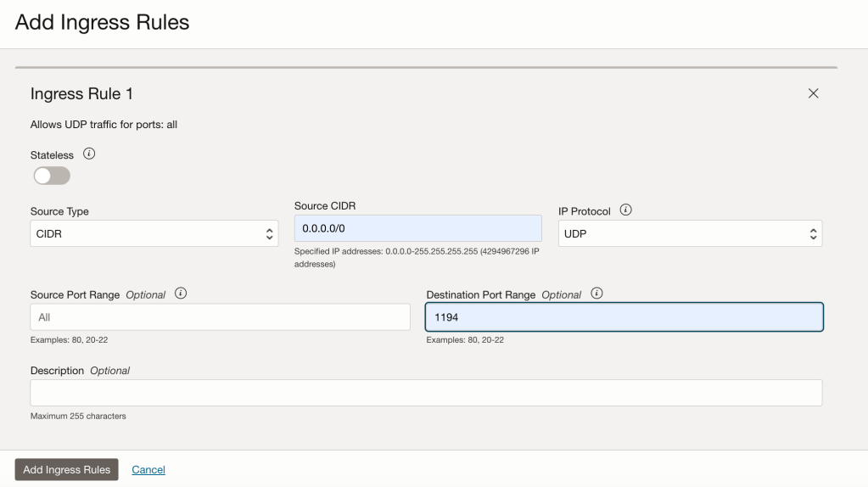Click the "Allows UDP traffic" summary text
868x487 pixels.
click(104, 125)
